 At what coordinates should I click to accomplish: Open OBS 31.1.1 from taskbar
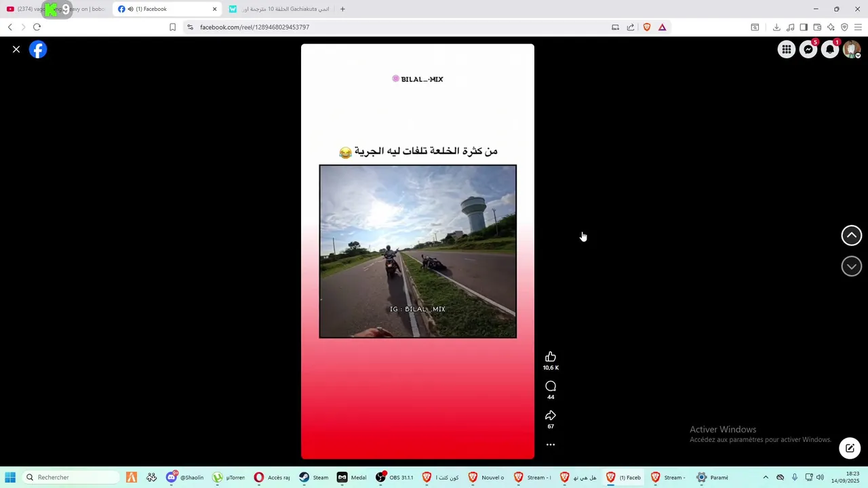pyautogui.click(x=395, y=477)
